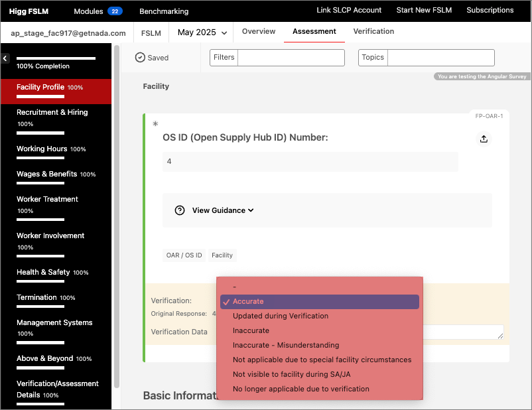Select Inaccurate - Misunderstanding option
The height and width of the screenshot is (410, 532).
(286, 345)
